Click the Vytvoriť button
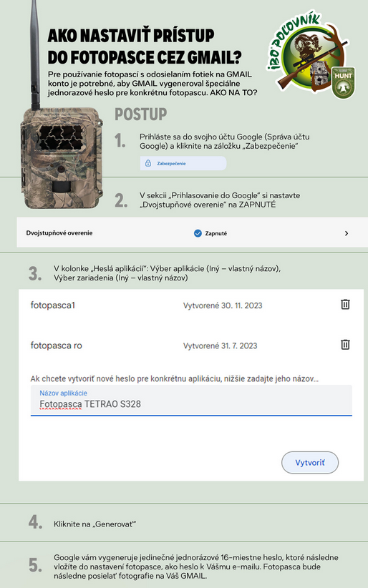368x588 pixels. tap(310, 462)
